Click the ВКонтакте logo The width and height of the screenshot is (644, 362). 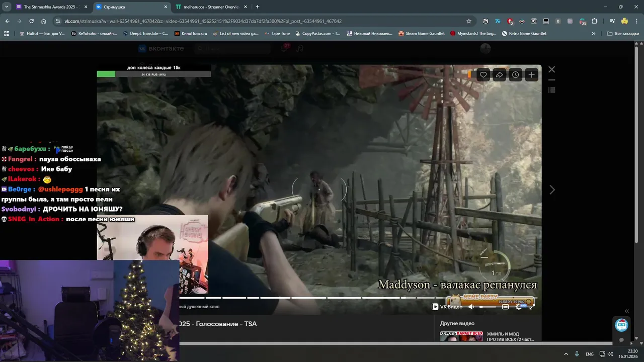pyautogui.click(x=161, y=48)
